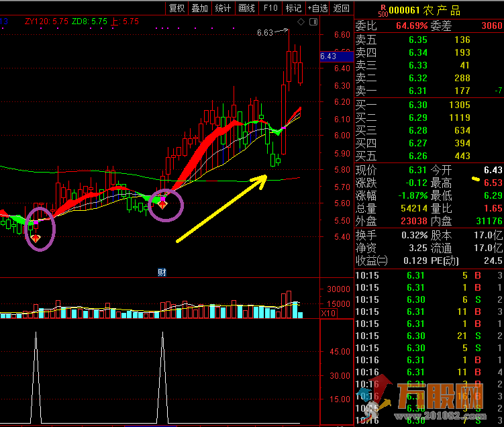Activate the 画线 drawing tool
The width and height of the screenshot is (504, 427).
[246, 8]
